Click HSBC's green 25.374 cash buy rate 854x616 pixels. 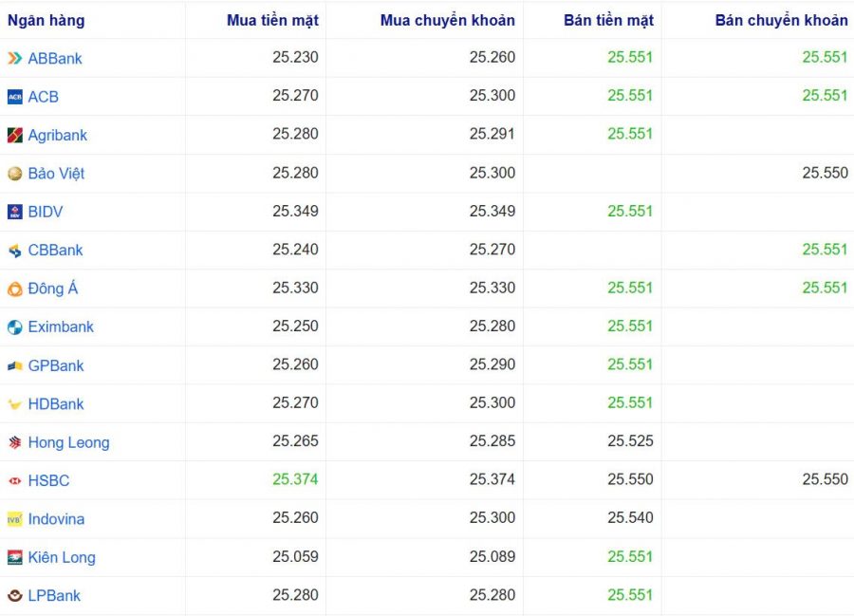(295, 479)
